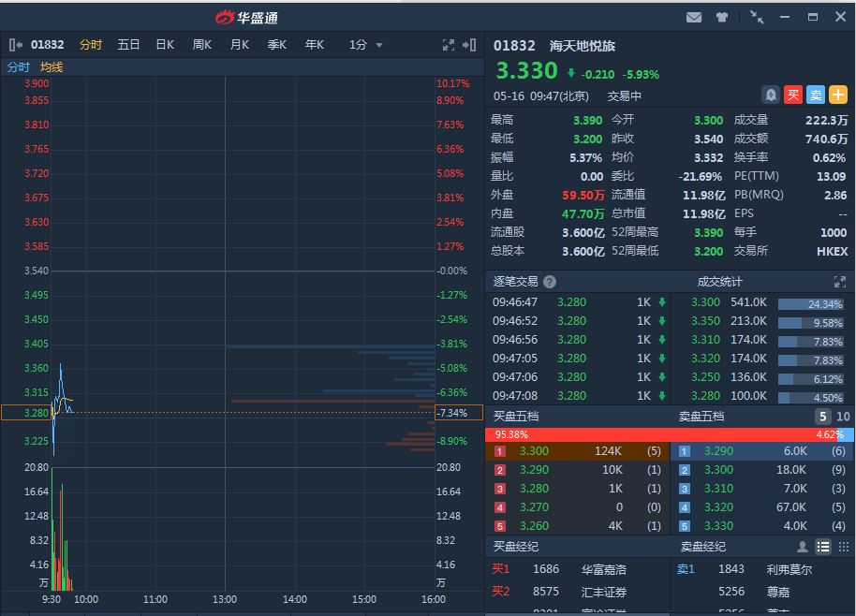Viewport: 856px width, 616px height.
Task: Switch broker queue to list view
Action: 823,547
